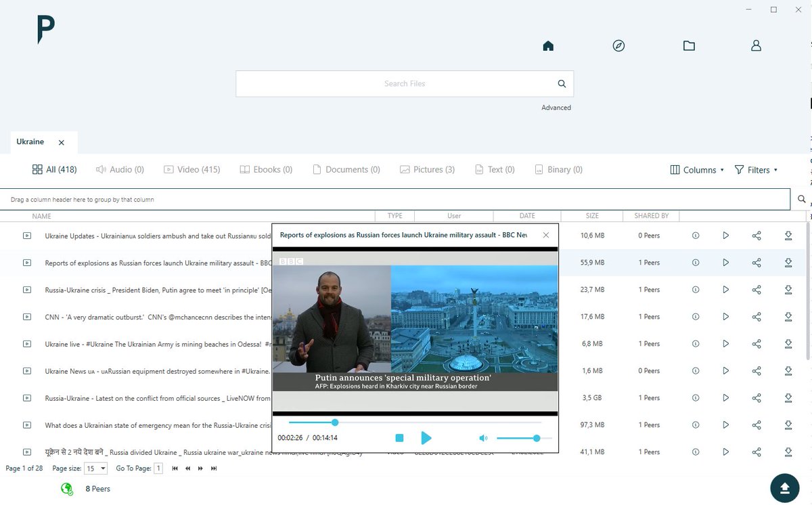Sort by the TYPE column header
Viewport: 812px width, 505px height.
[x=395, y=216]
